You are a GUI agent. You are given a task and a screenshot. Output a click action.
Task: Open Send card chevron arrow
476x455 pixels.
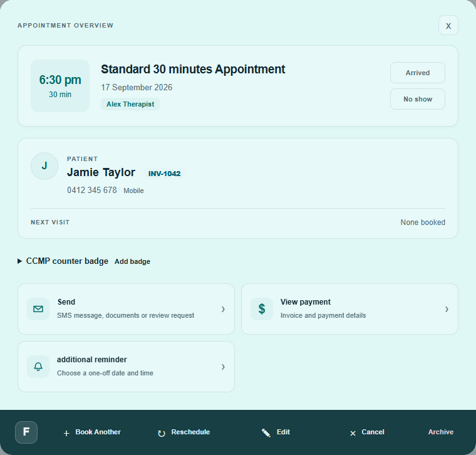(x=223, y=309)
